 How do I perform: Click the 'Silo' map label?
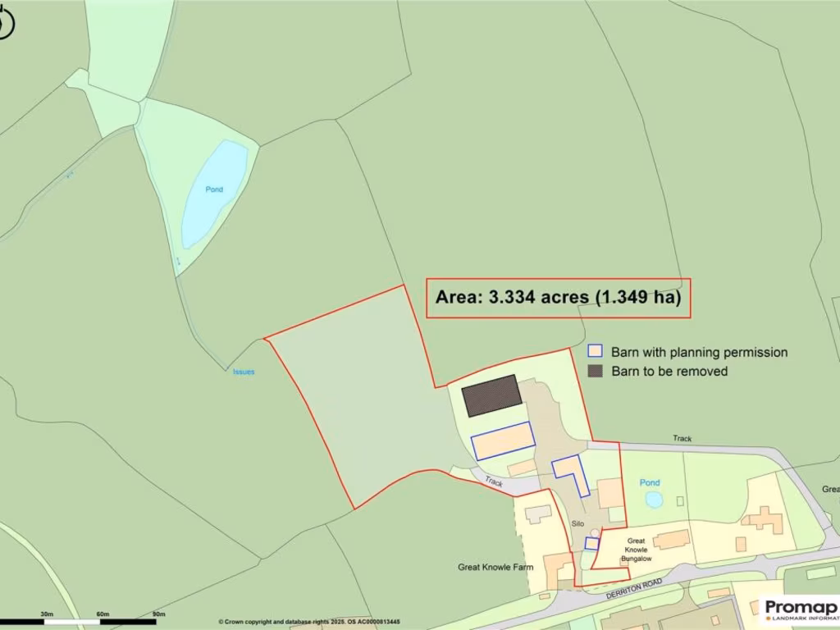pyautogui.click(x=579, y=523)
